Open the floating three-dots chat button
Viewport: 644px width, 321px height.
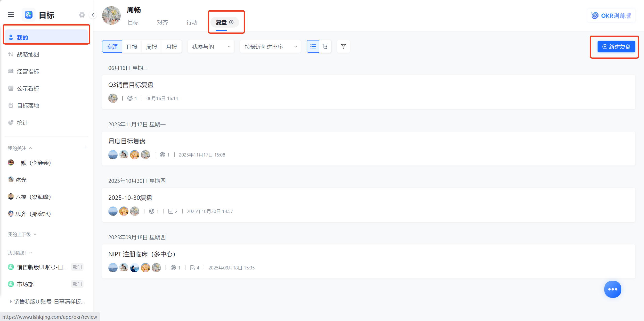pos(613,289)
